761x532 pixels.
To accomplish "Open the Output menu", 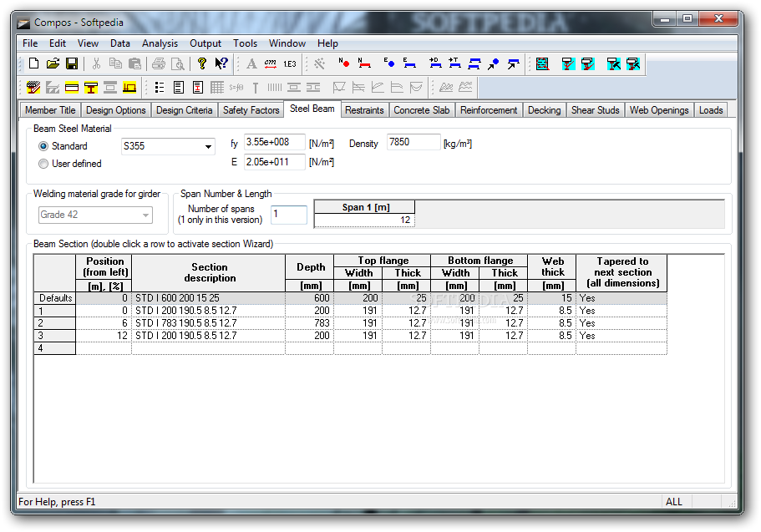I will tap(205, 43).
